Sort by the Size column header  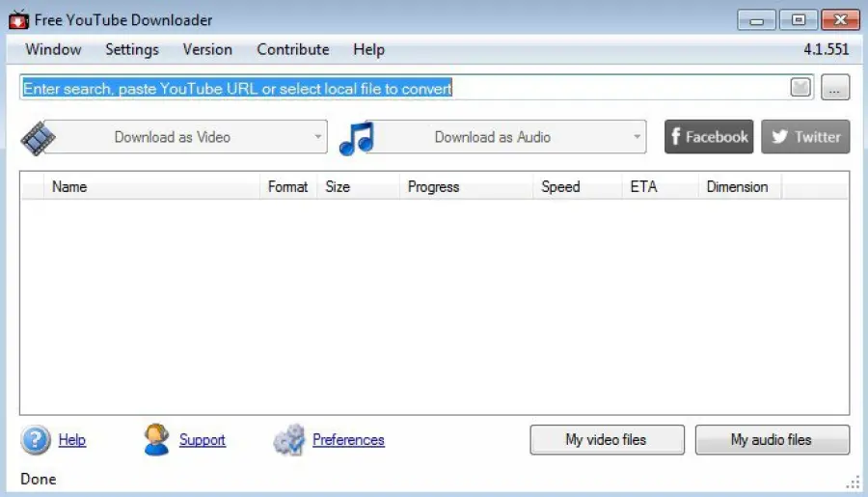358,186
